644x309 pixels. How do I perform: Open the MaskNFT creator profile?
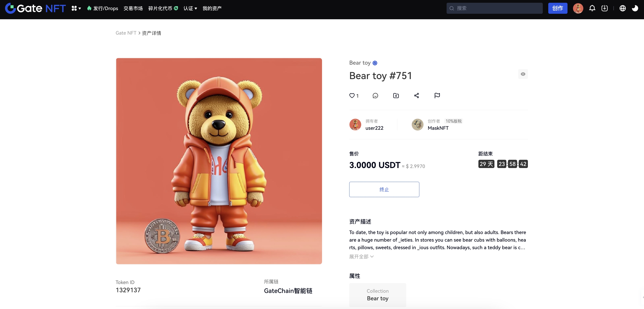[438, 128]
